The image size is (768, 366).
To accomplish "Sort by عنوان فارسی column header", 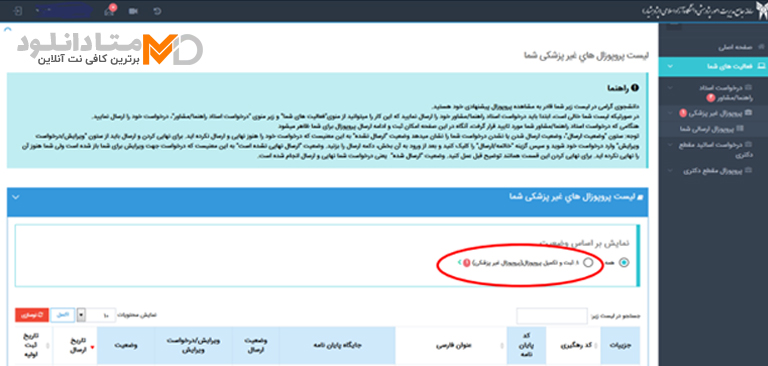I will (451, 346).
